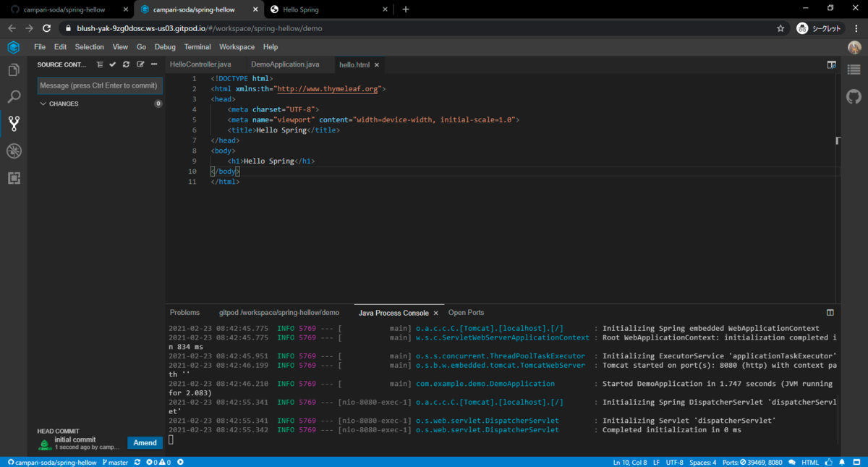Open the Workspace menu
Viewport: 868px width, 467px height.
pyautogui.click(x=237, y=47)
